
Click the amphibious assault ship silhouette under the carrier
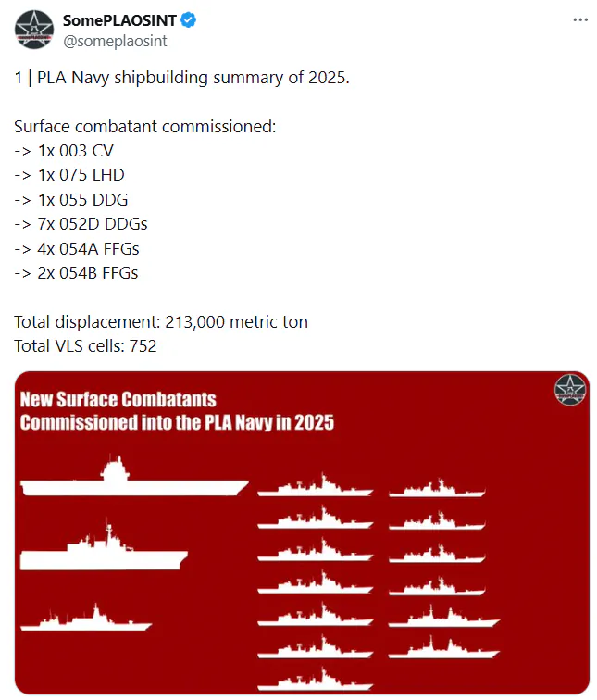tap(102, 551)
